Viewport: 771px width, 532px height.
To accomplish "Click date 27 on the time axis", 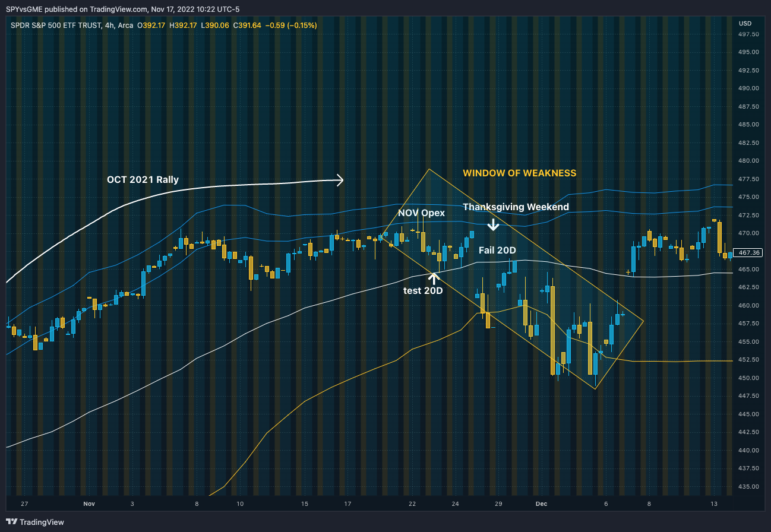I will pyautogui.click(x=24, y=504).
